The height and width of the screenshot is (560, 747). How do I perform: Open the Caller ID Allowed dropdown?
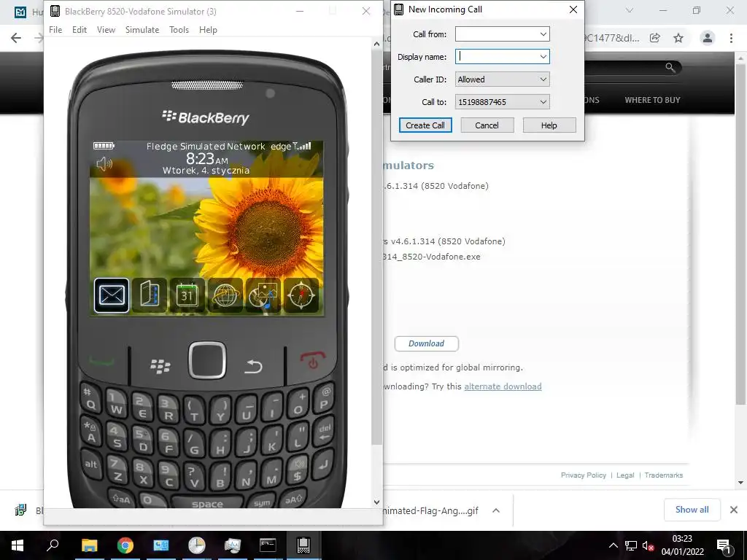(x=502, y=79)
